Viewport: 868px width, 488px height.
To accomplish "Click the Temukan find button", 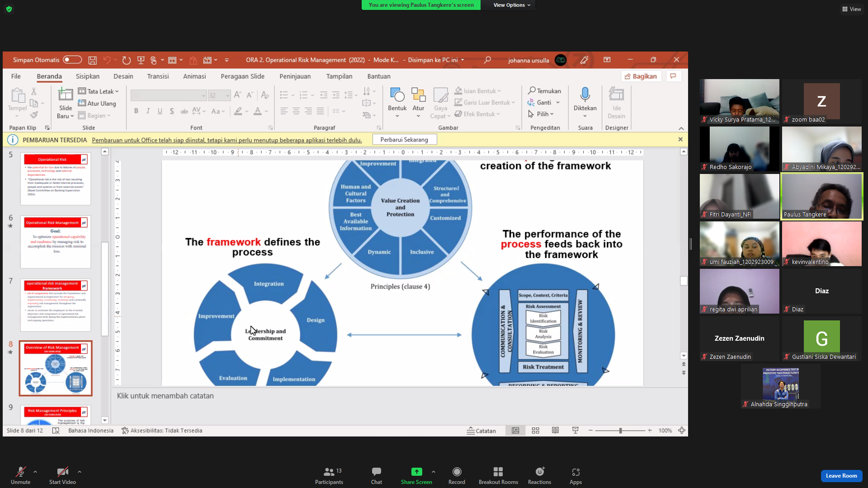I will (x=545, y=91).
